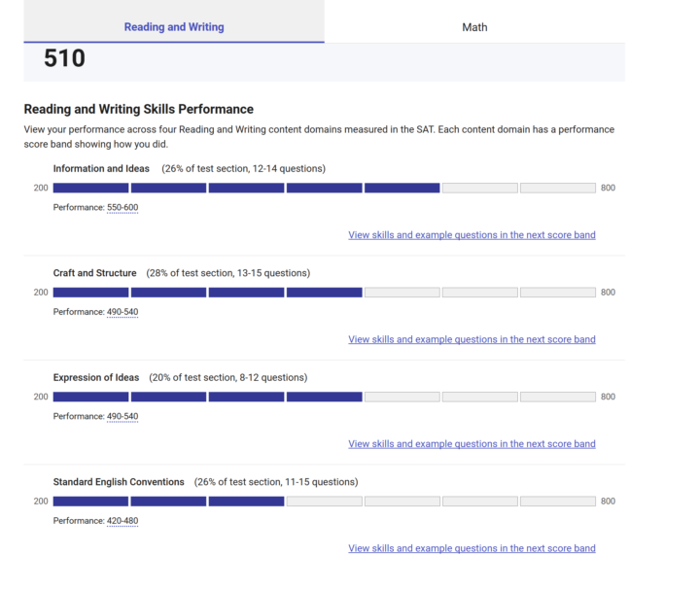This screenshot has height=589, width=700.
Task: Click the Standard English Conventions score bar
Action: [x=324, y=502]
